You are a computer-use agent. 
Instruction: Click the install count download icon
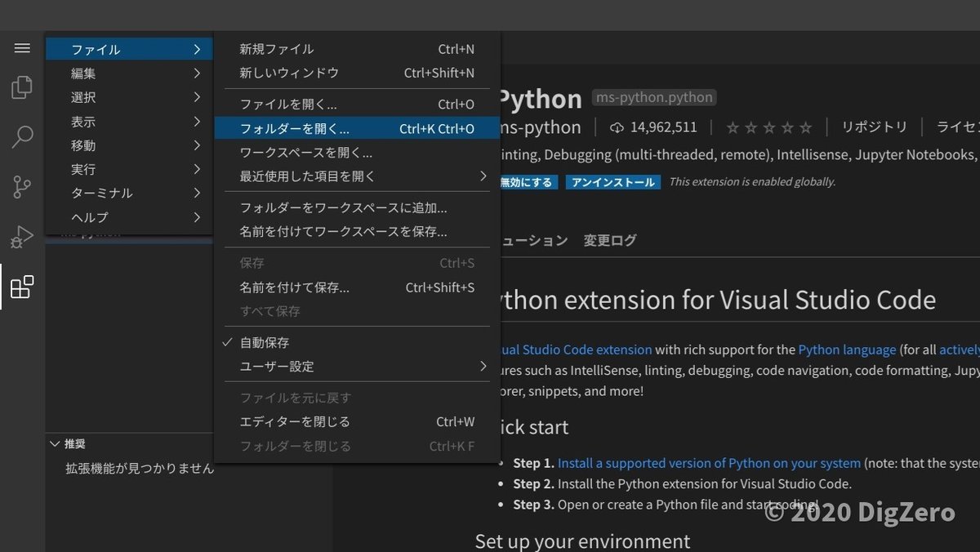tap(617, 127)
